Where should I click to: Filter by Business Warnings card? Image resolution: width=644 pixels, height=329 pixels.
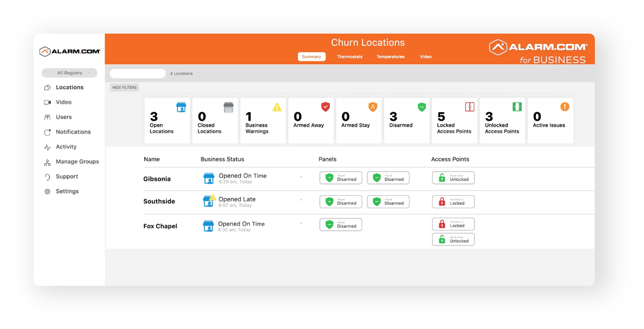(x=263, y=121)
